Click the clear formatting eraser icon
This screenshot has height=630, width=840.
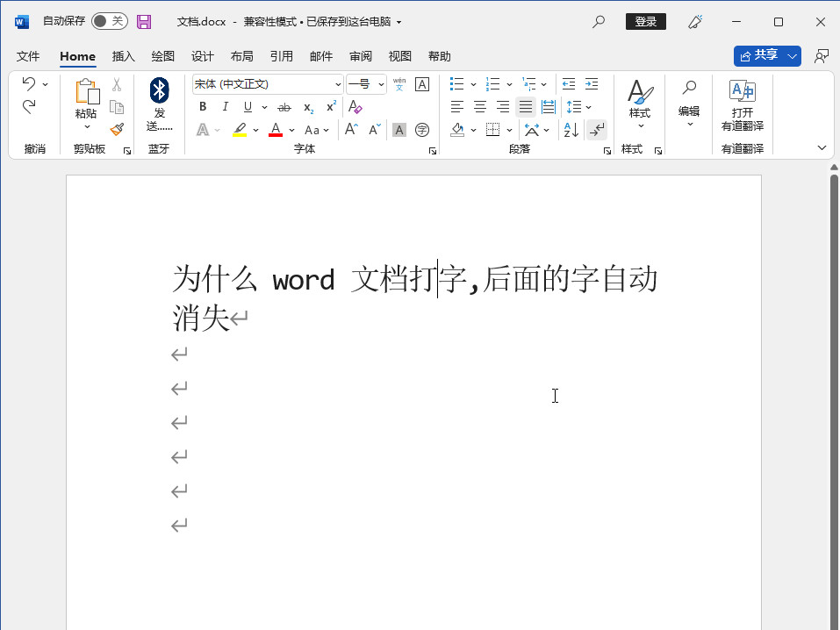pyautogui.click(x=355, y=107)
